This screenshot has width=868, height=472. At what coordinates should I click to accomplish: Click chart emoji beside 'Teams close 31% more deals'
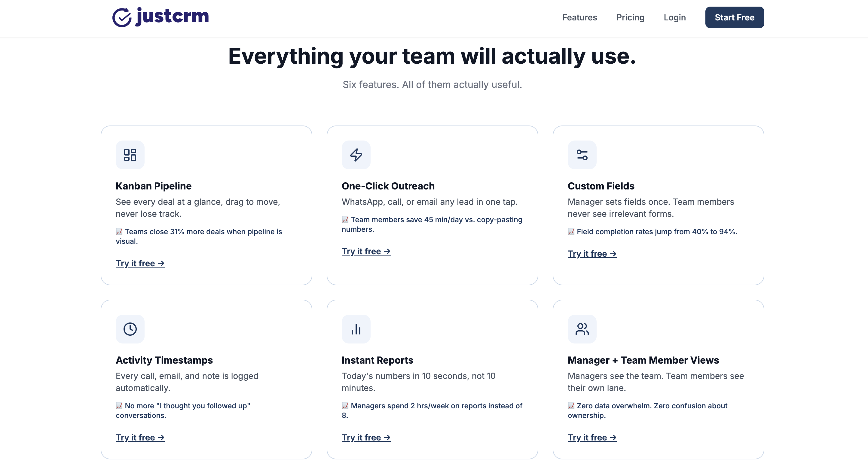[x=119, y=231]
